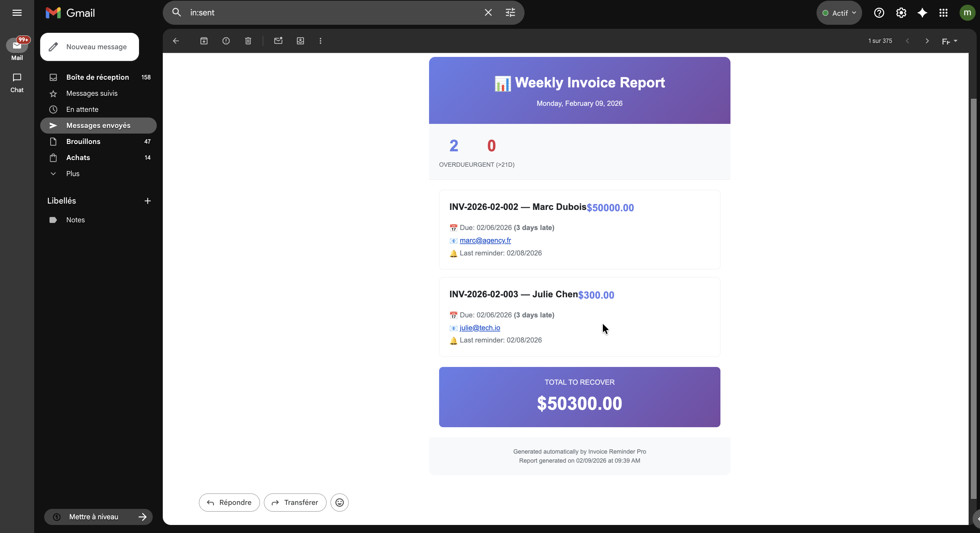The width and height of the screenshot is (980, 533).
Task: Switch to the Chat tab
Action: click(x=17, y=82)
